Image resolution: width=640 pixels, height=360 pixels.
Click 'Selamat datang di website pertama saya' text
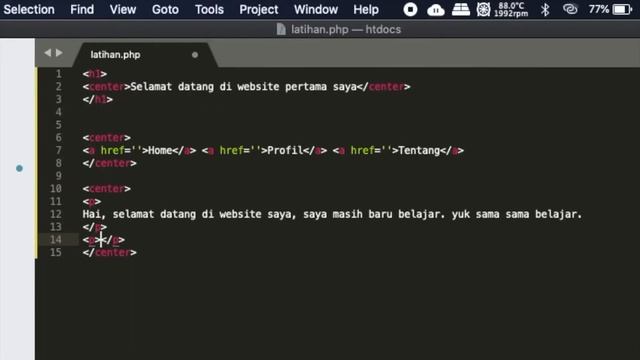(x=243, y=87)
